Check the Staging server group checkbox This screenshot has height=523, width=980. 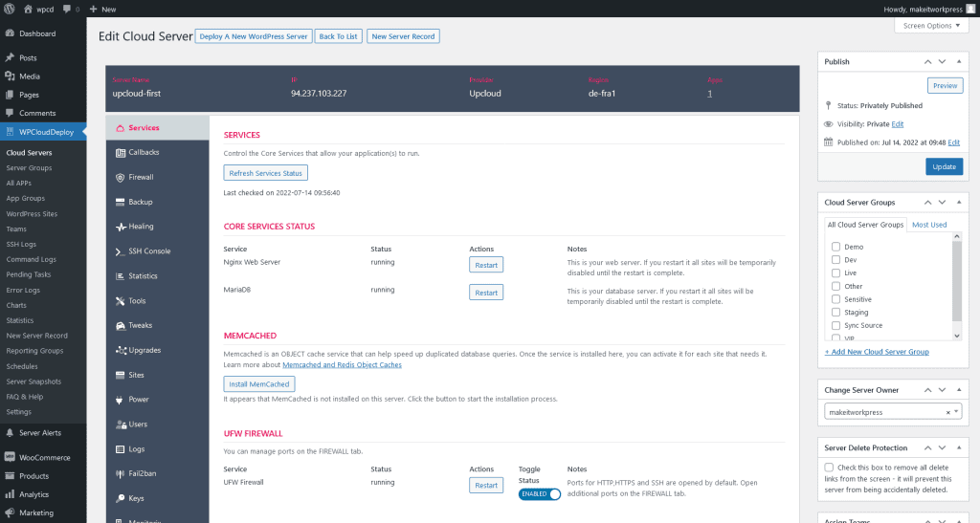(x=835, y=312)
